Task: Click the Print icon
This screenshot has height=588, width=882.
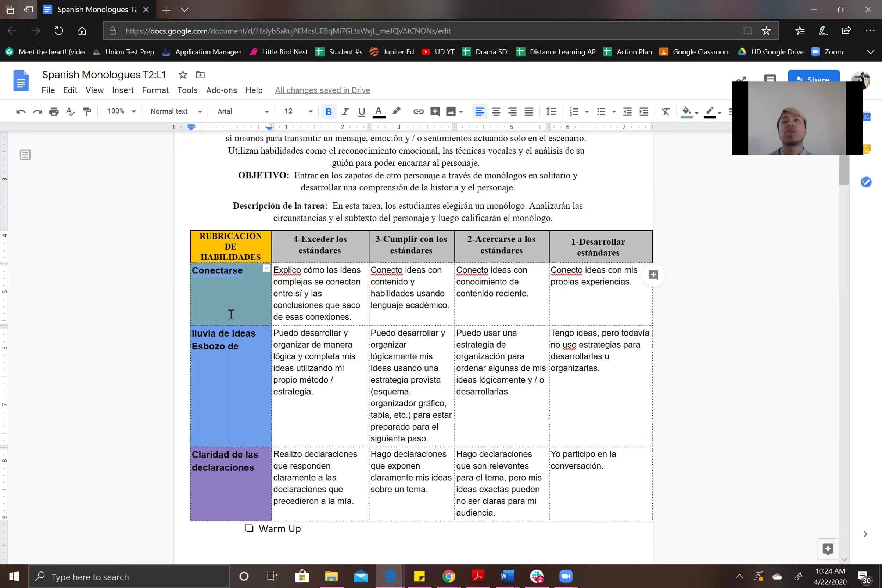Action: [x=54, y=111]
